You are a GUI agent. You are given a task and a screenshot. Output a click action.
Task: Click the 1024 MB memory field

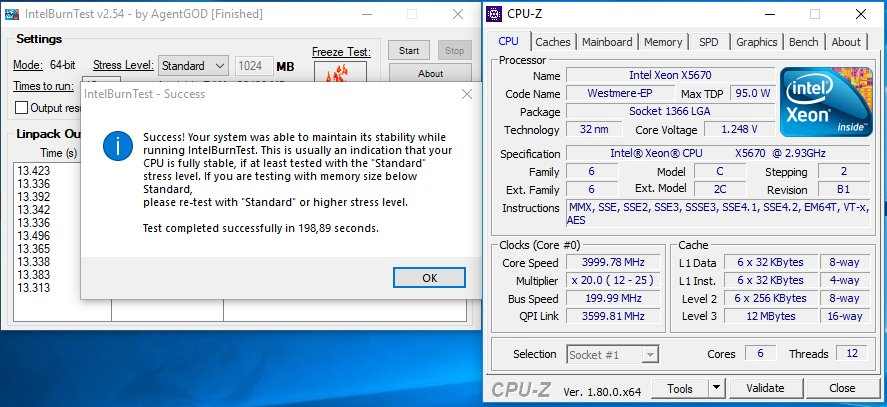[x=254, y=66]
